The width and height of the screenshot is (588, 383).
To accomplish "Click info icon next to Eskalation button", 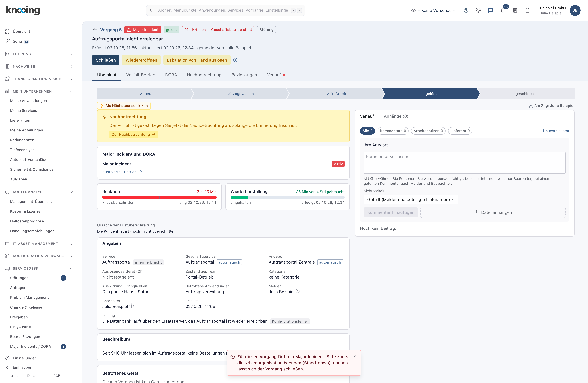I will pos(236,60).
